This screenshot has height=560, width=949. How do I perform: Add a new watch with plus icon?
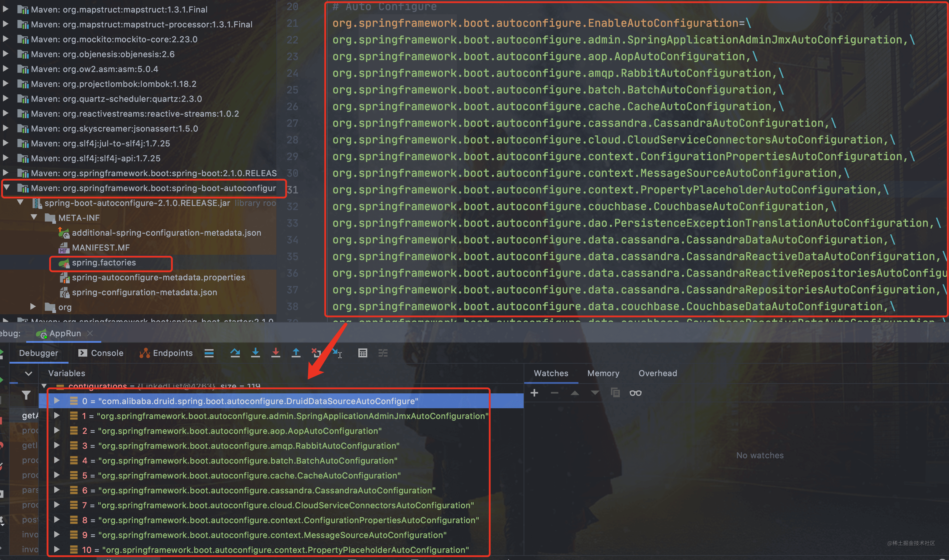(534, 393)
